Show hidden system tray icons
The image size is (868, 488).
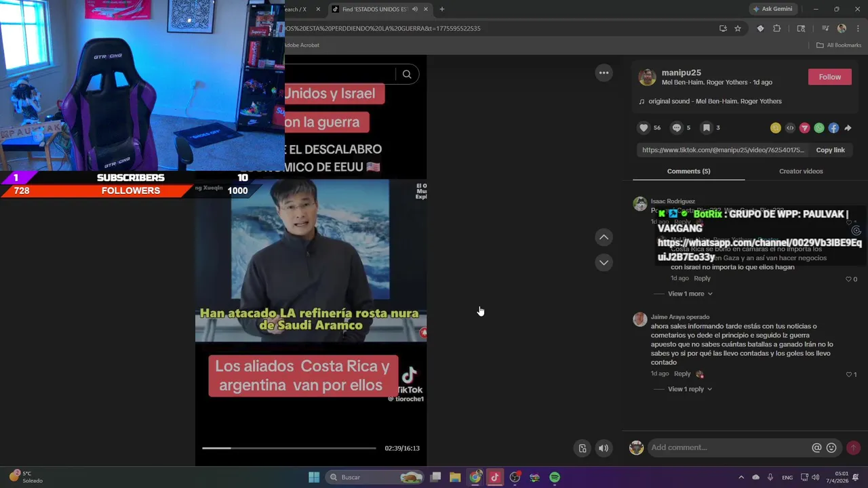pyautogui.click(x=741, y=477)
